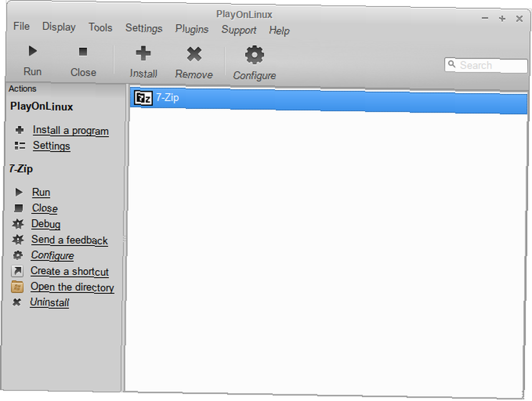Click square icon beside sidebar Close

(x=18, y=207)
